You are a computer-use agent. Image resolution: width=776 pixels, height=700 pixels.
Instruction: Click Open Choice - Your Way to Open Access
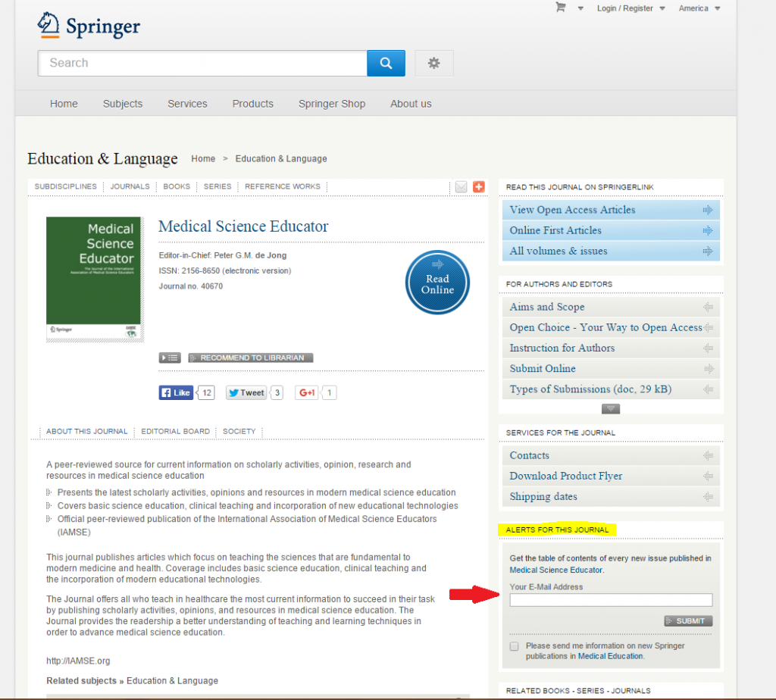point(605,327)
